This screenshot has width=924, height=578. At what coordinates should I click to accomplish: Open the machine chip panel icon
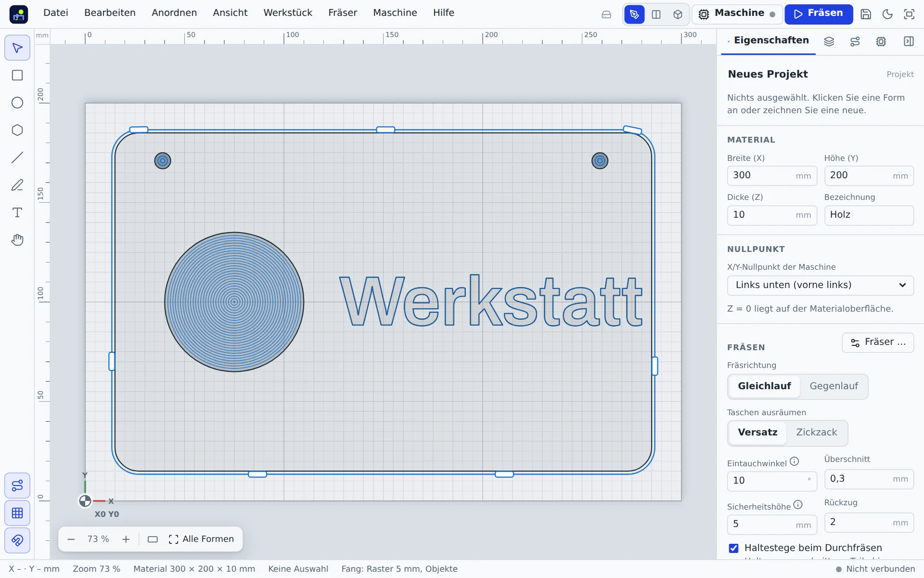(x=881, y=41)
